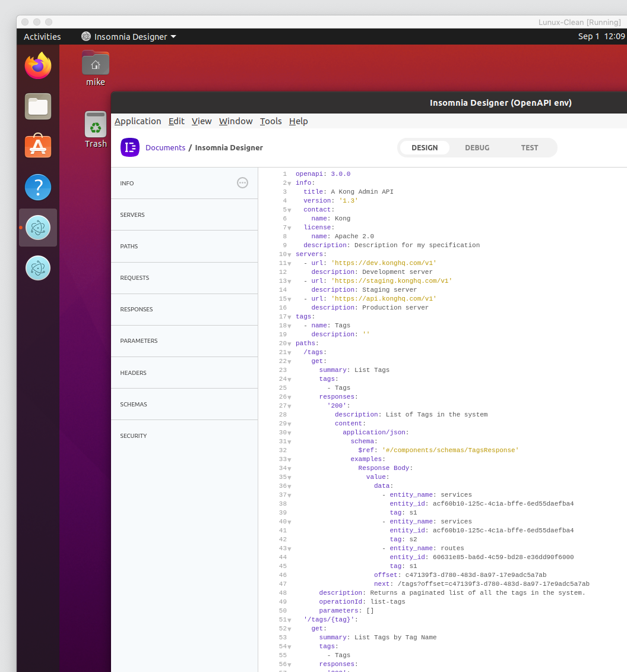
Task: Open the Trash desktop icon
Action: pyautogui.click(x=96, y=130)
